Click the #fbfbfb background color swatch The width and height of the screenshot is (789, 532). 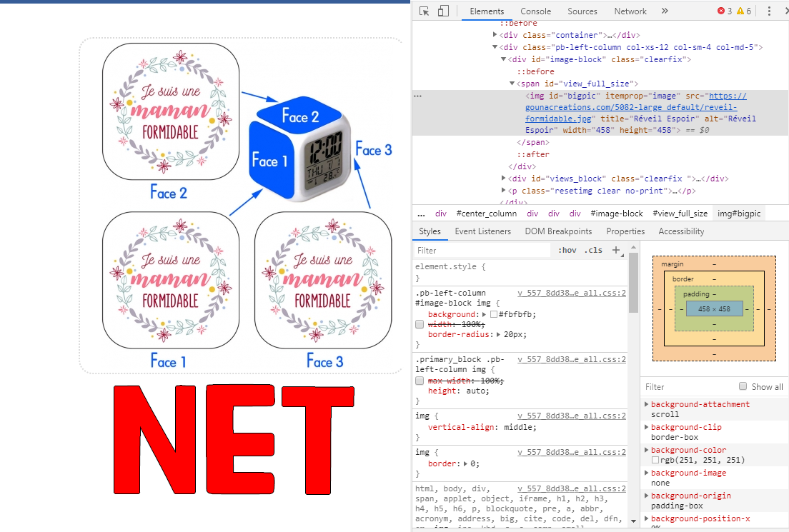pos(494,314)
